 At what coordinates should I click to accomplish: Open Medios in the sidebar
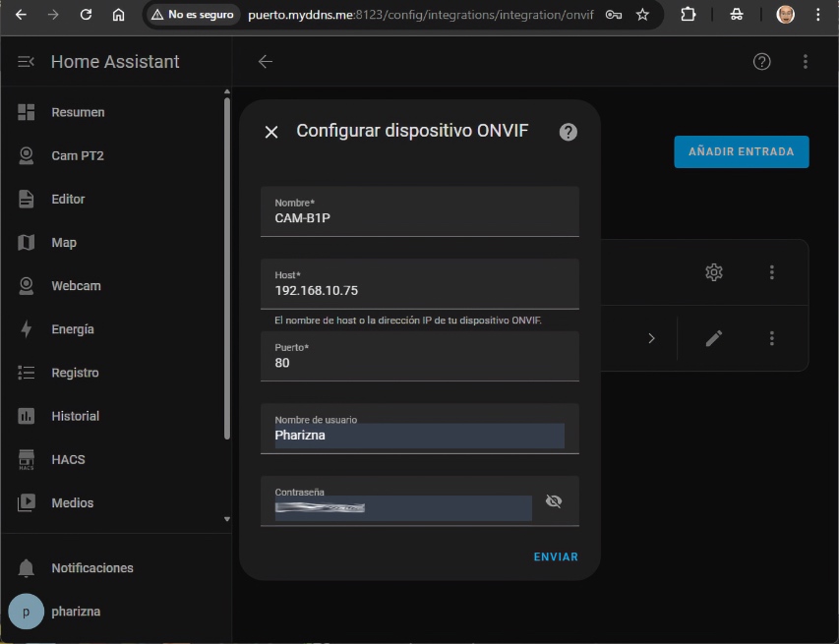click(x=113, y=502)
